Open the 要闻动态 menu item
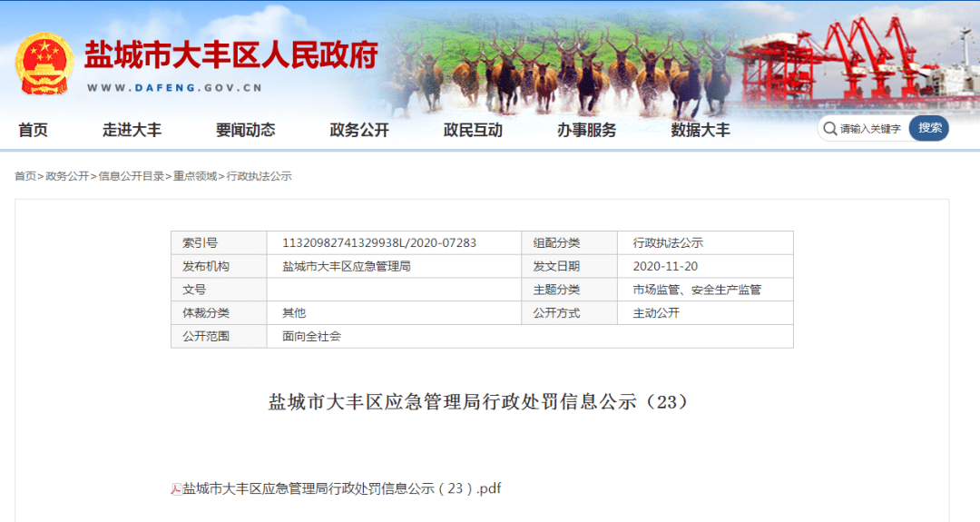Image resolution: width=980 pixels, height=522 pixels. coord(246,130)
